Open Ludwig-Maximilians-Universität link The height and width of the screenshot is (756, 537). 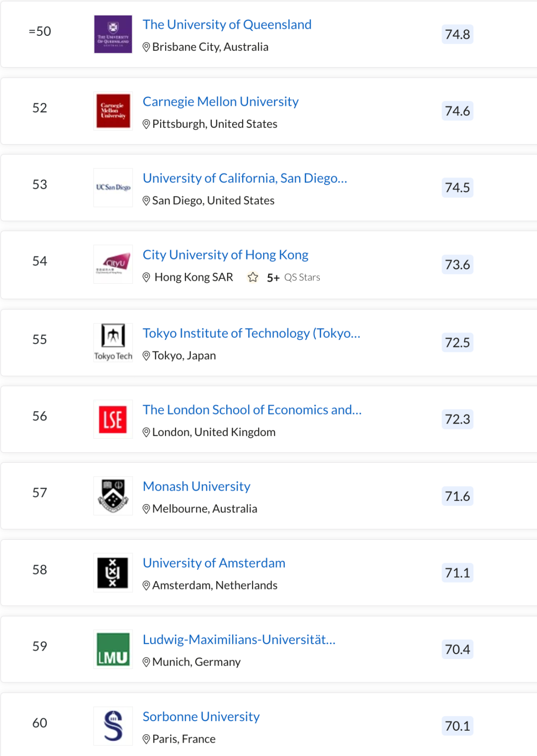point(239,639)
